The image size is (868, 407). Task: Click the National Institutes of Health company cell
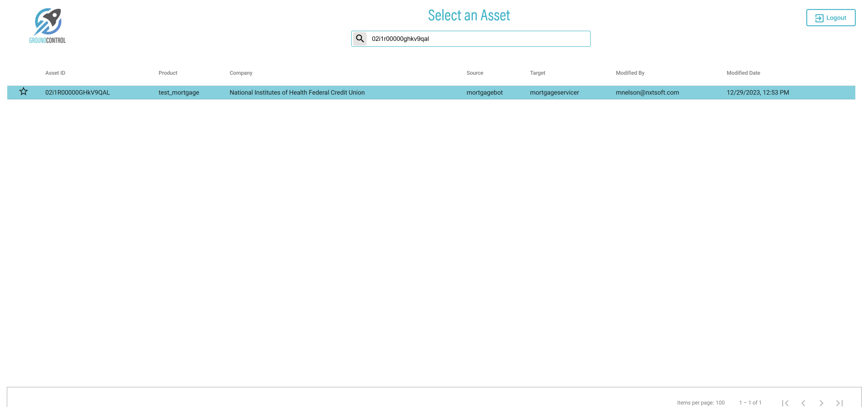point(297,93)
